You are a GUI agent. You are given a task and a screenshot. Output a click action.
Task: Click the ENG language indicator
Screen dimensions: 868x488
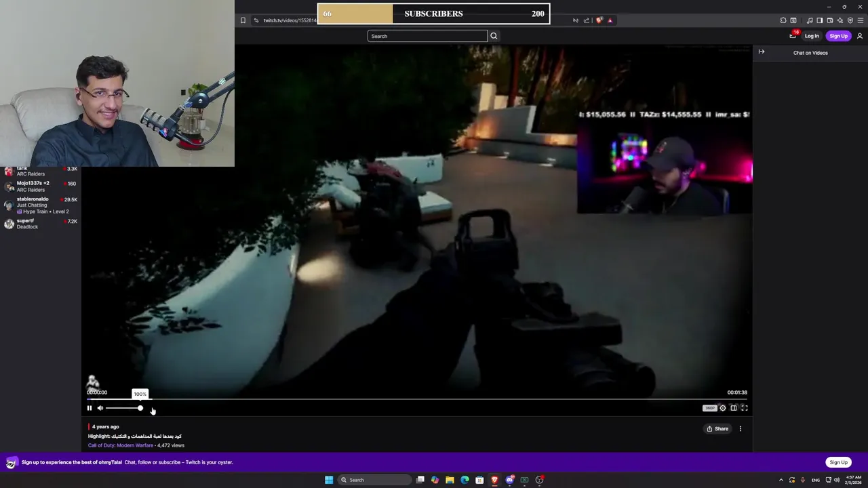(x=816, y=480)
